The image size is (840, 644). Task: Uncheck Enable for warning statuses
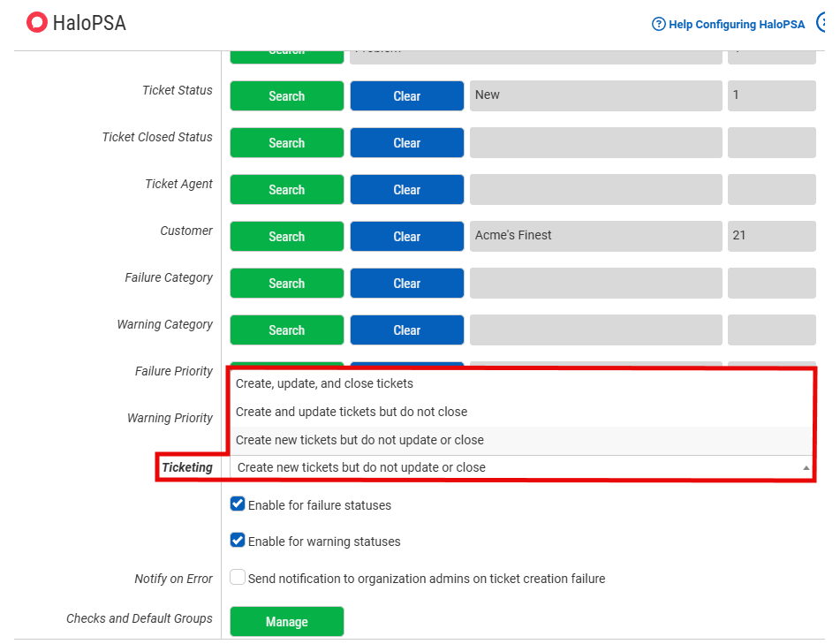[x=238, y=541]
